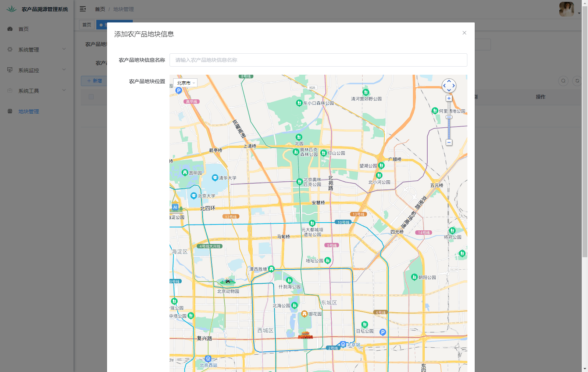Expand the 系统工具 sidebar menu
Image resolution: width=588 pixels, height=372 pixels.
[x=37, y=91]
